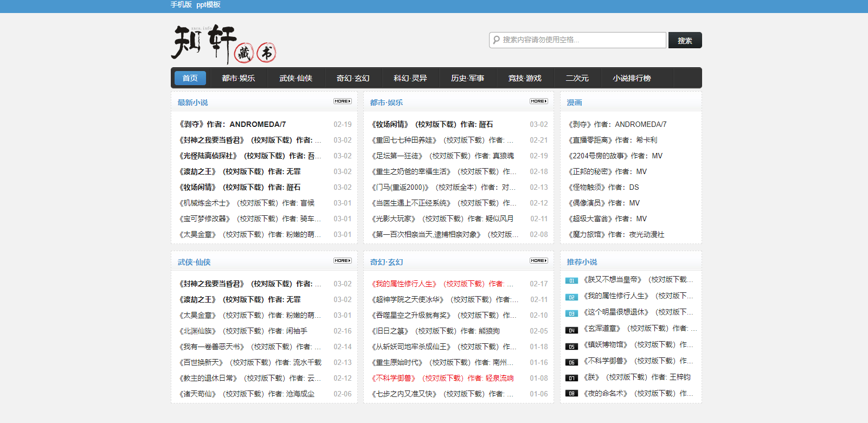Open 《超神学院之天使冰华》 link
Screen dimensions: 868x423
(x=445, y=299)
